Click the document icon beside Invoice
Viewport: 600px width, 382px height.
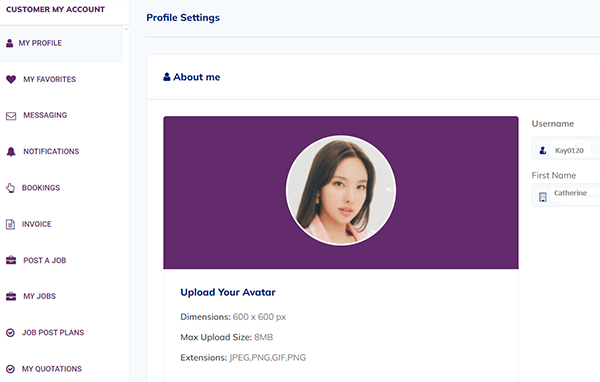click(10, 224)
